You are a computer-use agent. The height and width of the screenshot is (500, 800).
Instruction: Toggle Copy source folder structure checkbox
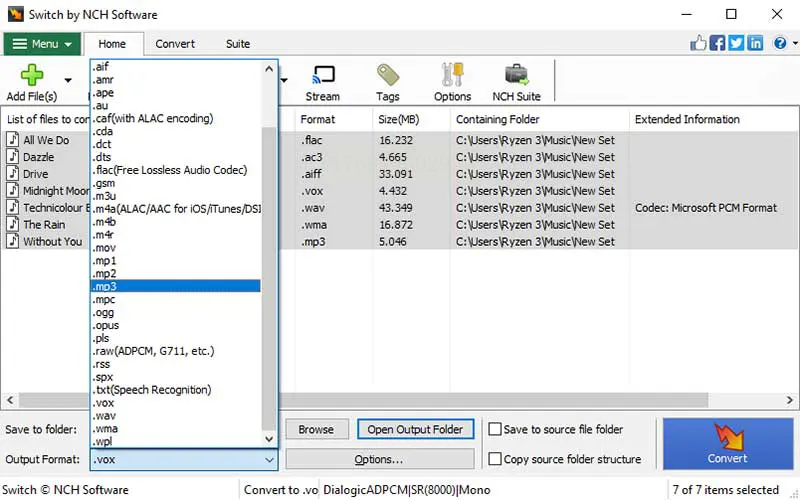(495, 459)
